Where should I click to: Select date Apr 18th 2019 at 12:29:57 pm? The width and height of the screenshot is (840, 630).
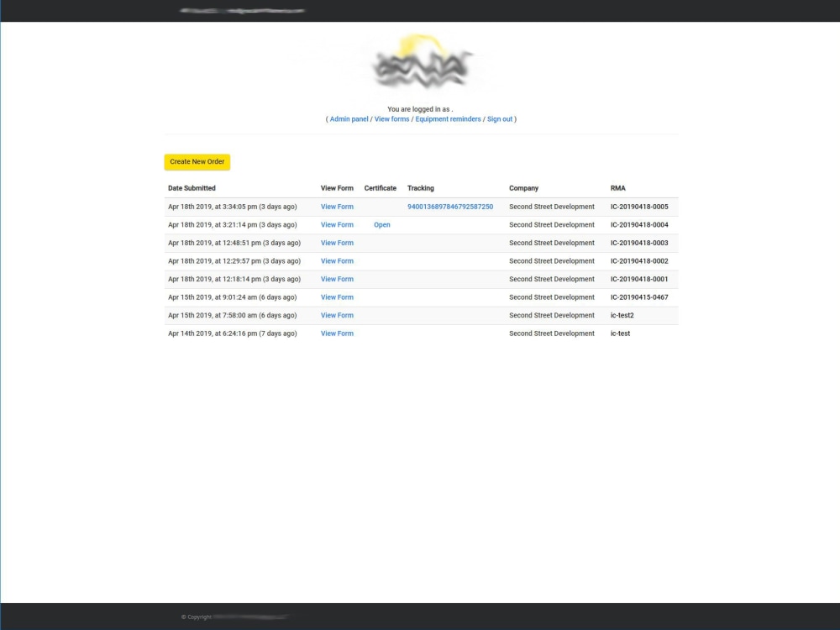pyautogui.click(x=234, y=261)
